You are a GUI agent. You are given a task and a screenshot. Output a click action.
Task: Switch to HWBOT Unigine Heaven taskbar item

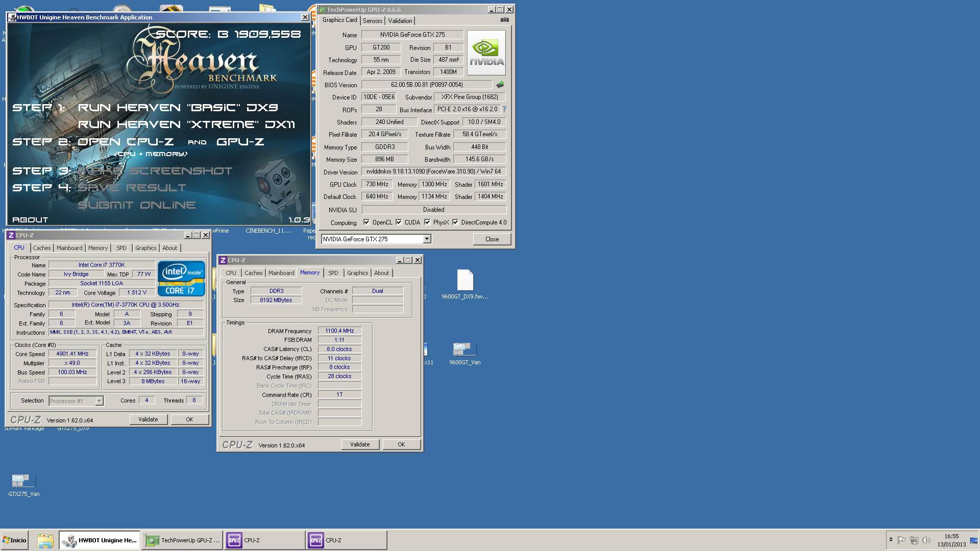[x=100, y=540]
